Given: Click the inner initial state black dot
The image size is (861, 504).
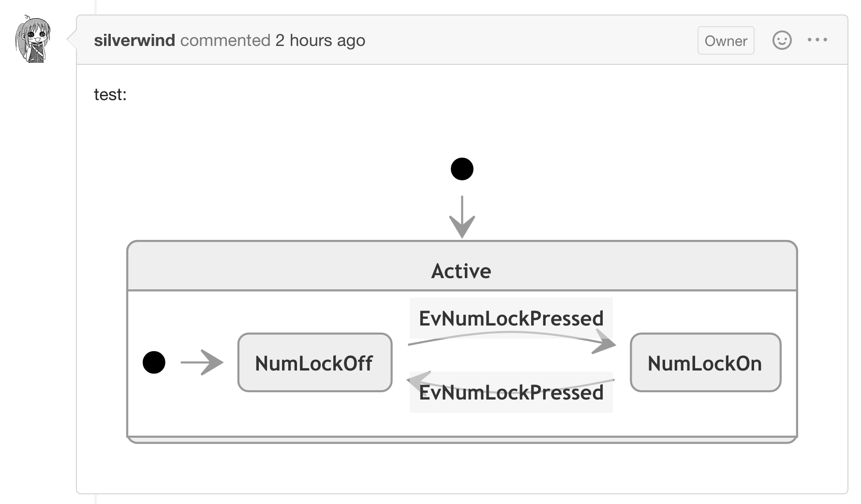Looking at the screenshot, I should pyautogui.click(x=154, y=362).
